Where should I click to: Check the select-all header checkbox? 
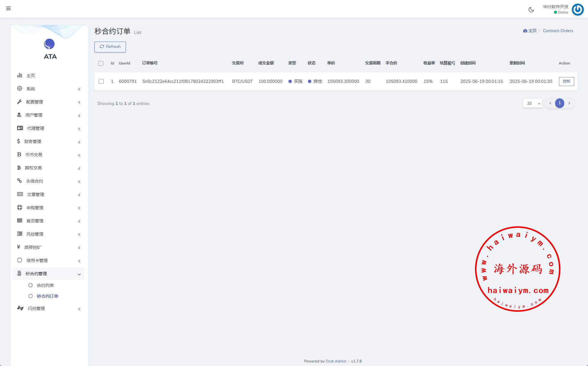[x=101, y=63]
